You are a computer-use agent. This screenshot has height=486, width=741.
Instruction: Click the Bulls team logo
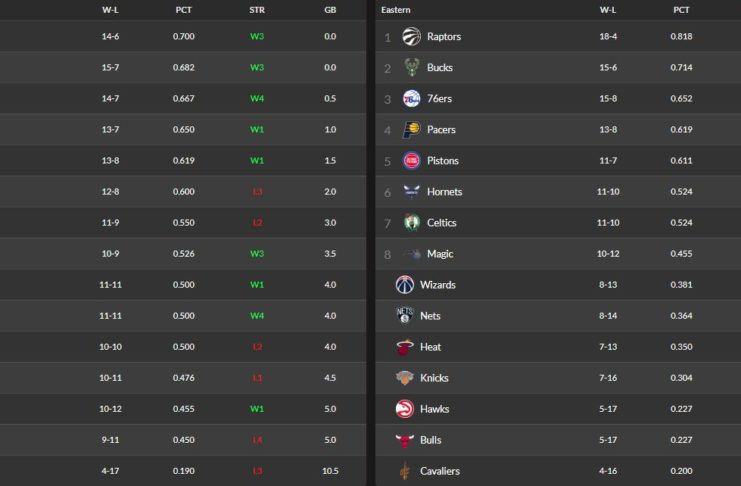[x=404, y=440]
